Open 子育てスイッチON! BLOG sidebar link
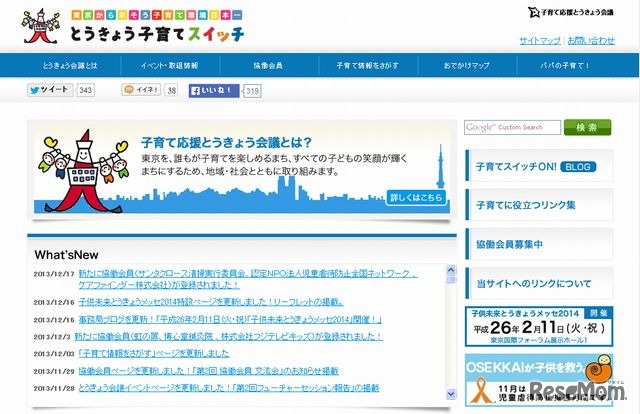The height and width of the screenshot is (414, 640). (x=539, y=165)
